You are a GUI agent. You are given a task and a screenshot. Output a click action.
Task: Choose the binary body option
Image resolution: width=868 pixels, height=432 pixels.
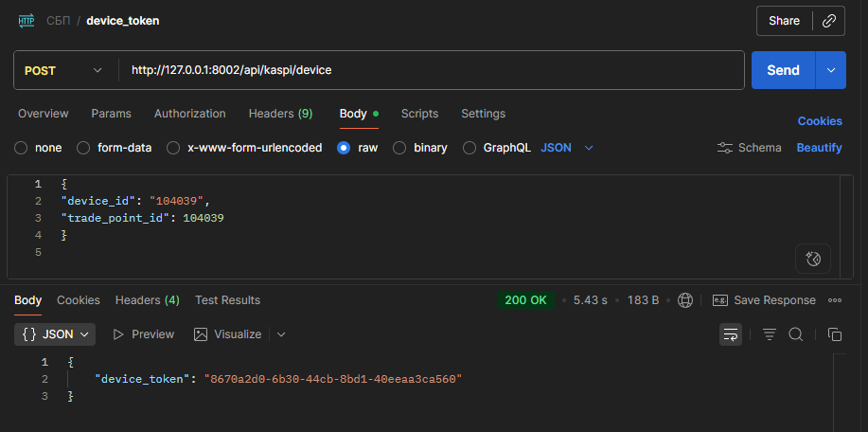[399, 148]
